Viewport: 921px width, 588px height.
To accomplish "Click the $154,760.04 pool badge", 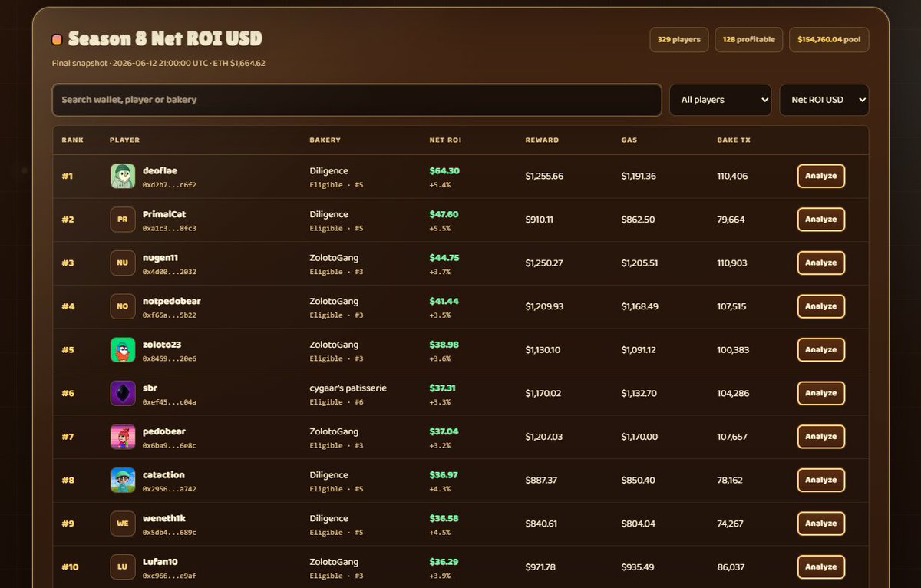I will point(829,39).
